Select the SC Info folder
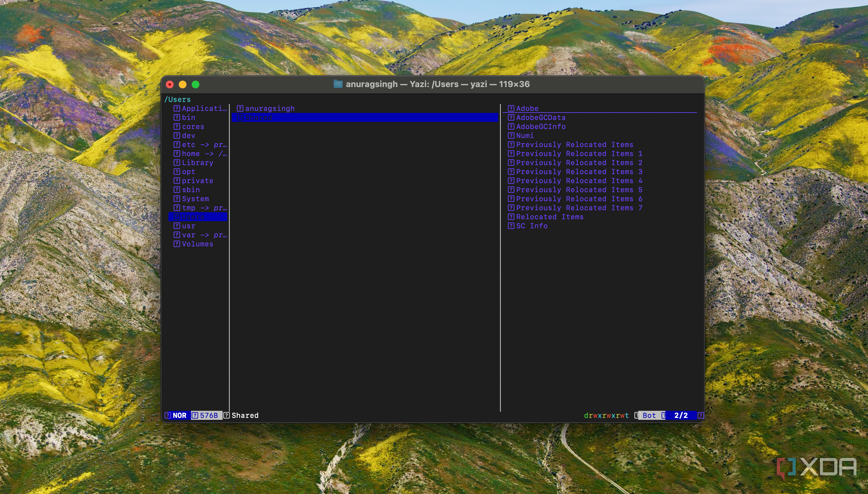868x494 pixels. (528, 226)
